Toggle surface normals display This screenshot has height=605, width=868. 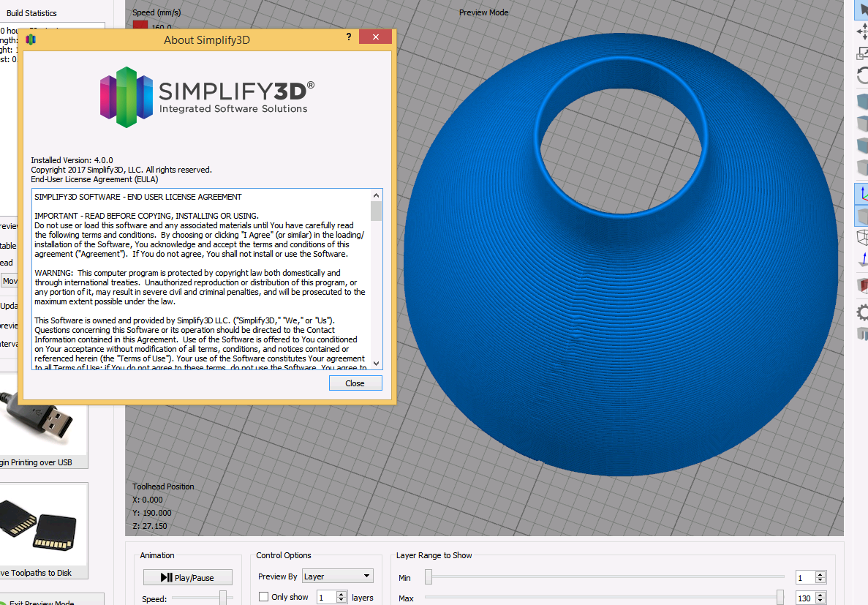(862, 259)
